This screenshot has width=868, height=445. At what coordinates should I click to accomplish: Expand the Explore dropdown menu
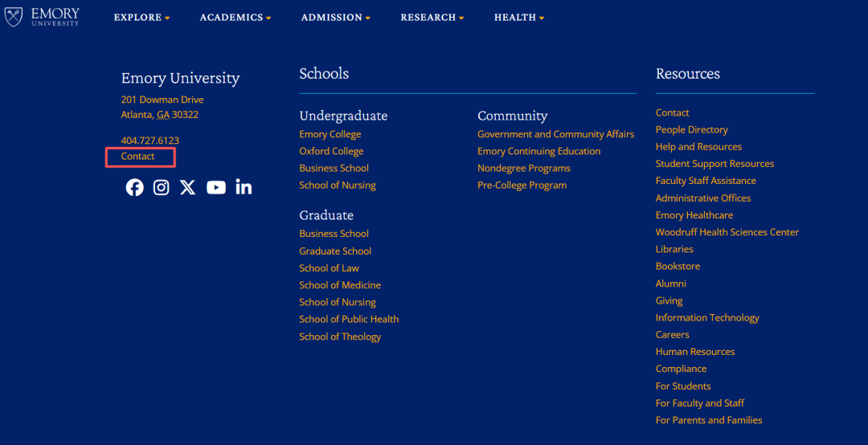(141, 18)
